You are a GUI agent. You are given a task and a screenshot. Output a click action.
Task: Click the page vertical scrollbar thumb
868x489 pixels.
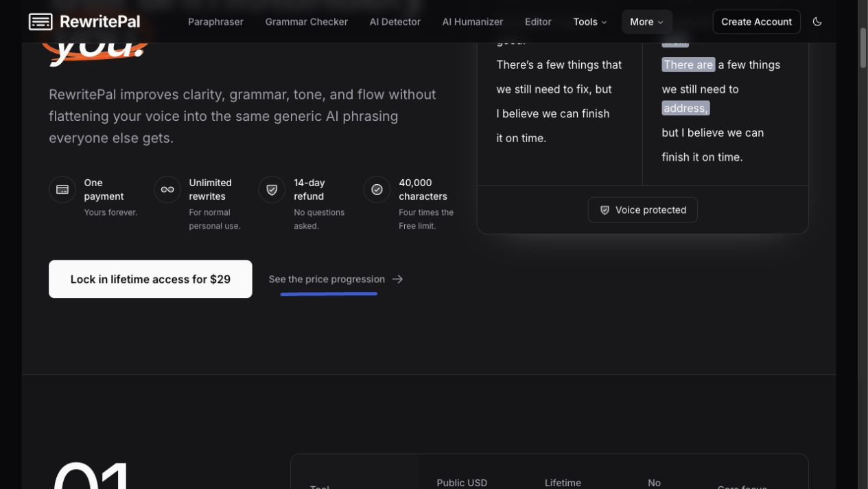[x=863, y=47]
